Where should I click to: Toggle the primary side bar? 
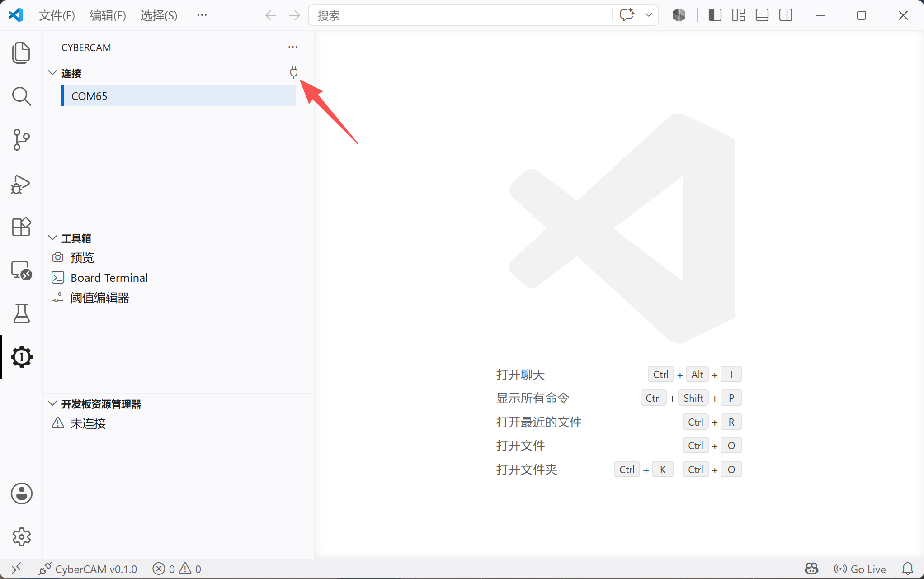[x=715, y=15]
